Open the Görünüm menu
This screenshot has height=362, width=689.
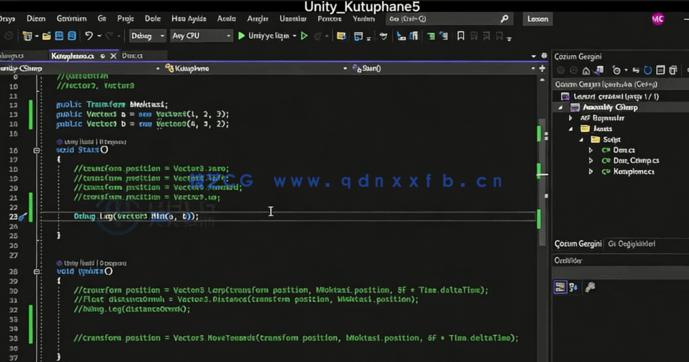pos(71,19)
